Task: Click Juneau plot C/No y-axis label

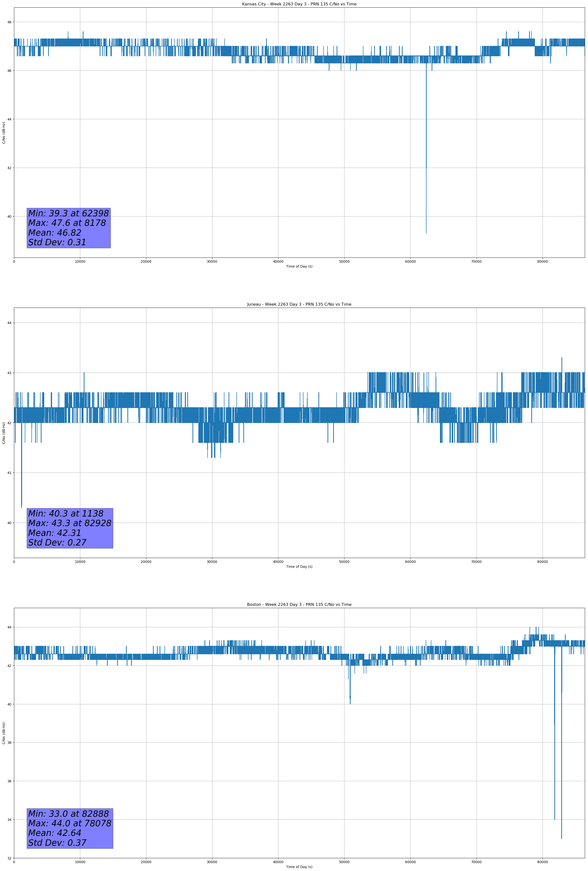Action: coord(4,433)
